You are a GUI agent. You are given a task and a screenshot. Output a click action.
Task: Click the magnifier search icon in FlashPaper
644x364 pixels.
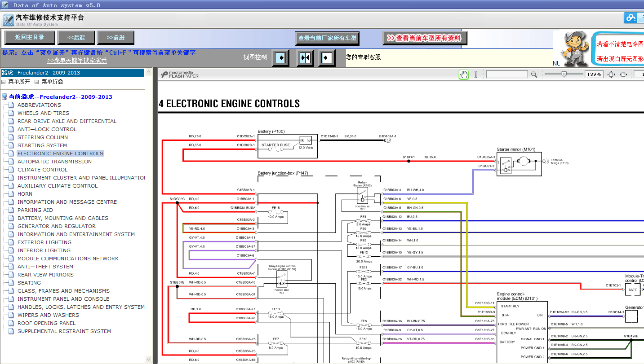coord(534,75)
